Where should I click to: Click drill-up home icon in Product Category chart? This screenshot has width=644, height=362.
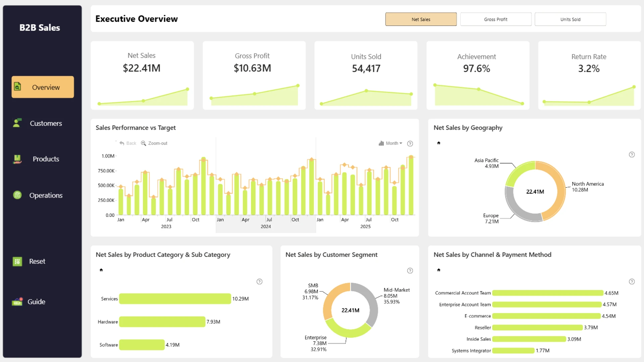[x=101, y=270]
